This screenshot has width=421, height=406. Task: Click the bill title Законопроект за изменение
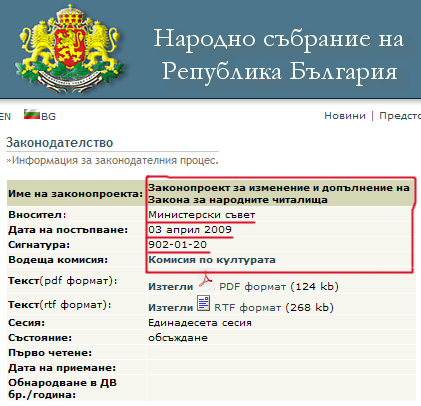[279, 194]
